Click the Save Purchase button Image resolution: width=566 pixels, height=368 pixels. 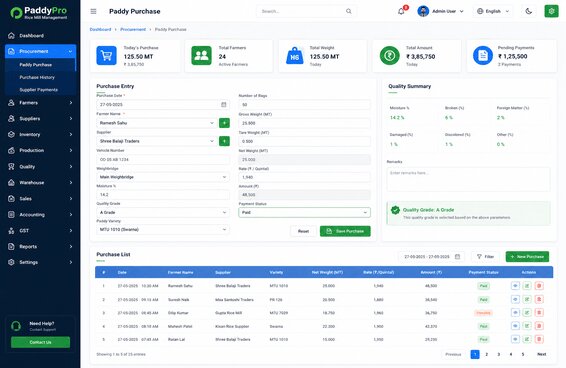345,231
